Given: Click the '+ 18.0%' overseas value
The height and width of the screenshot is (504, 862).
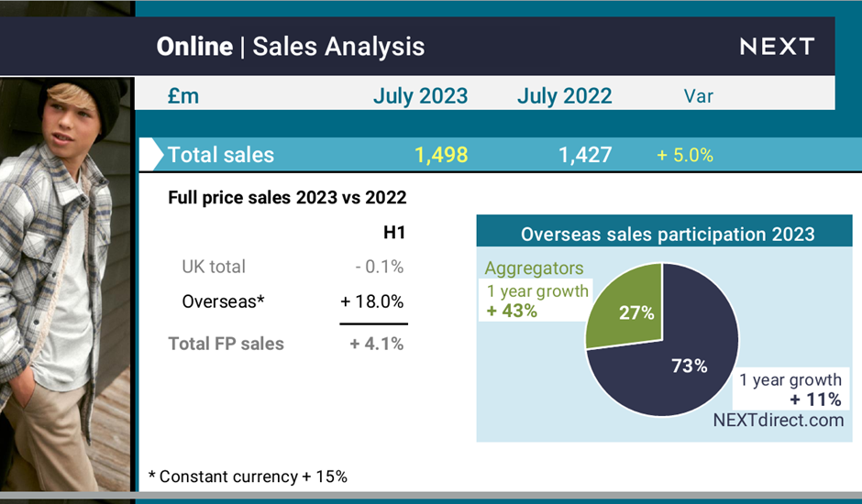Looking at the screenshot, I should point(372,301).
